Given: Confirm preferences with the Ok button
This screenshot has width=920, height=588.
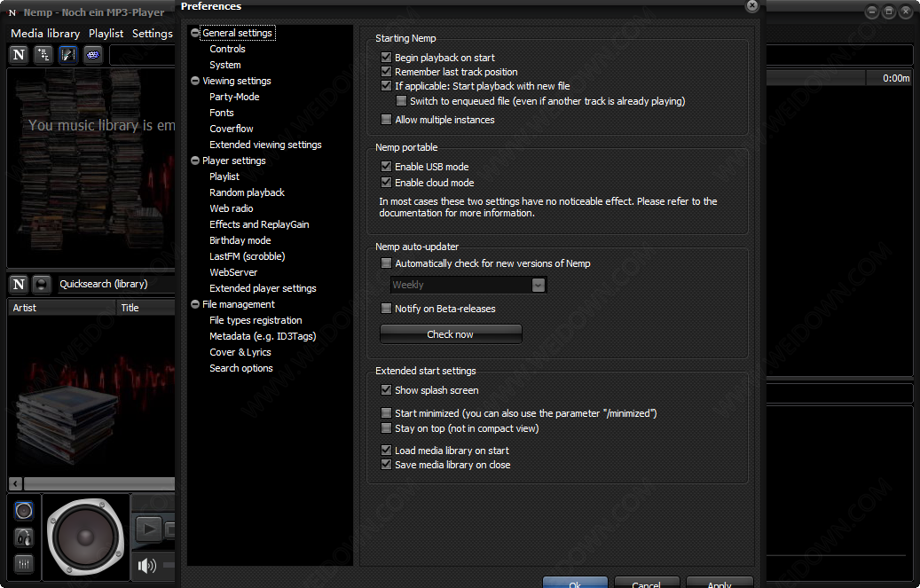Looking at the screenshot, I should tap(575, 583).
